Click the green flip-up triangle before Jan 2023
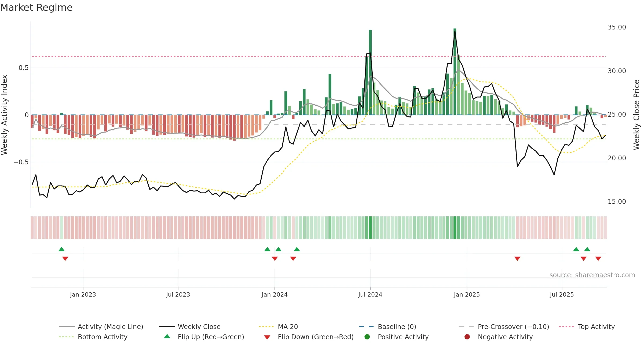Screen dimensions: 644x362 (x=61, y=249)
